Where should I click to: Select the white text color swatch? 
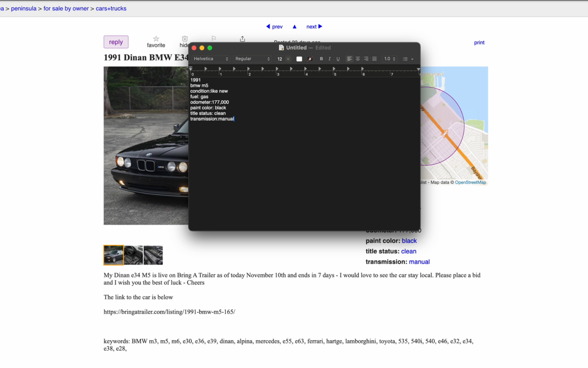click(299, 59)
